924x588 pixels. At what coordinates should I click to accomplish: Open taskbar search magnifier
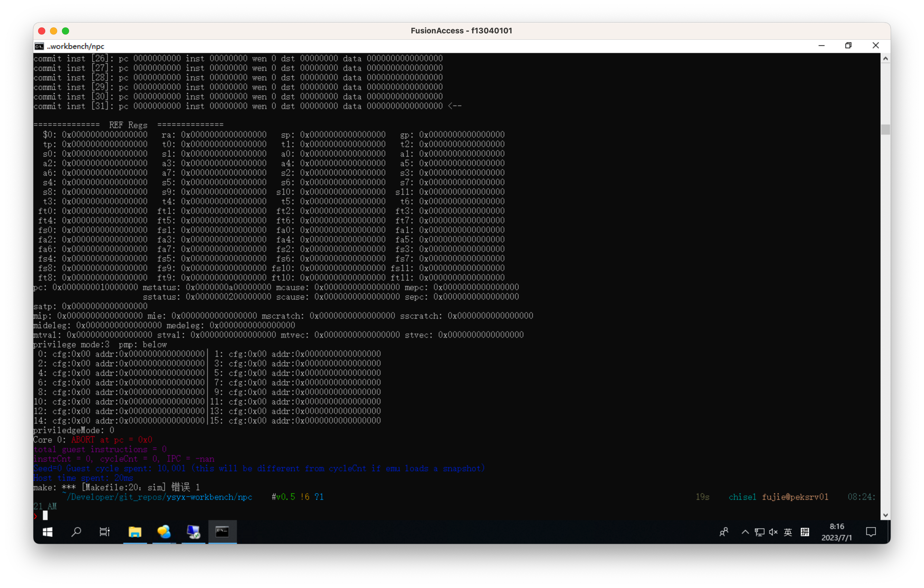point(77,532)
